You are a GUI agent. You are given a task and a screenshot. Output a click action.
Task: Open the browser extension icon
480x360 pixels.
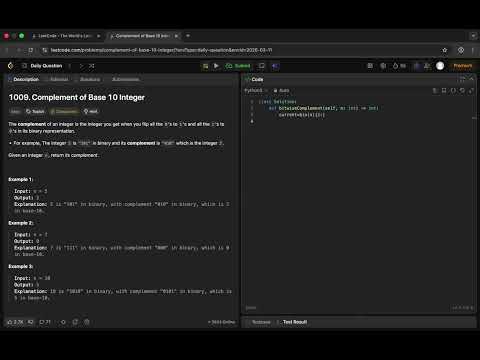tap(461, 50)
